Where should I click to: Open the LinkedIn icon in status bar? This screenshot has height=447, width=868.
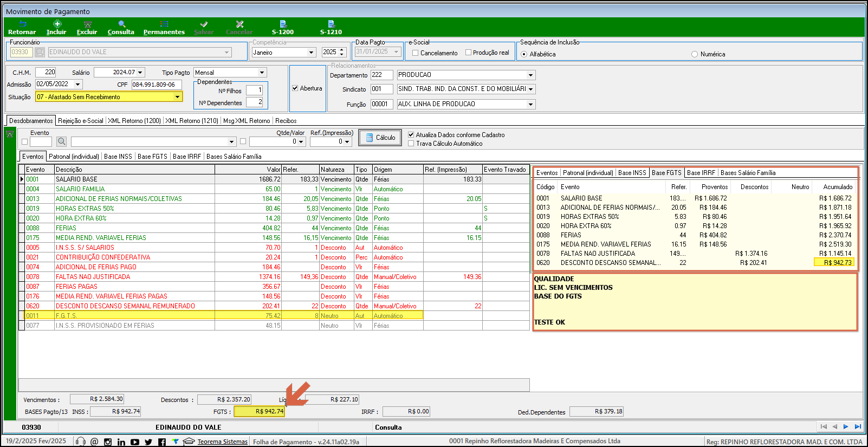point(121,442)
